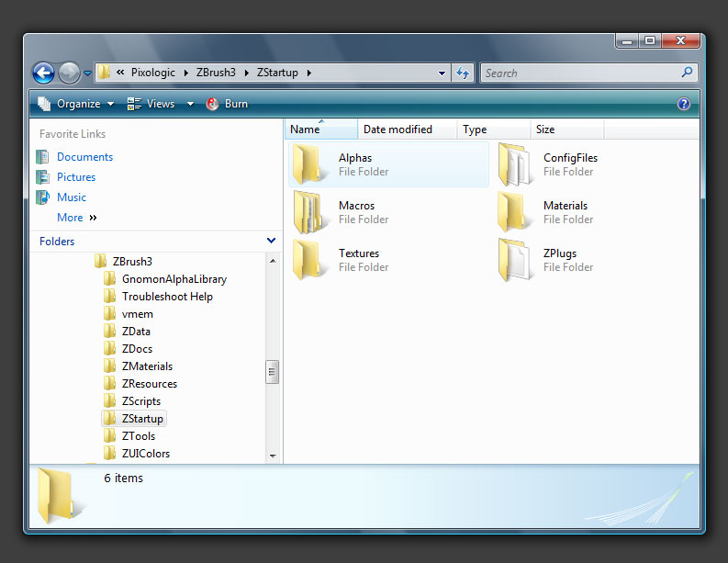Open the Documents favorite link
The height and width of the screenshot is (563, 728).
click(84, 157)
